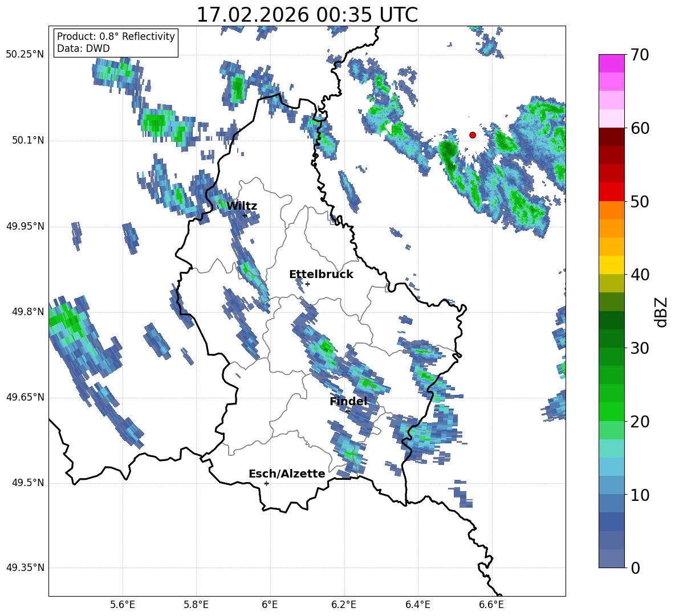Click the 20 tick on the colorbar

tap(639, 421)
